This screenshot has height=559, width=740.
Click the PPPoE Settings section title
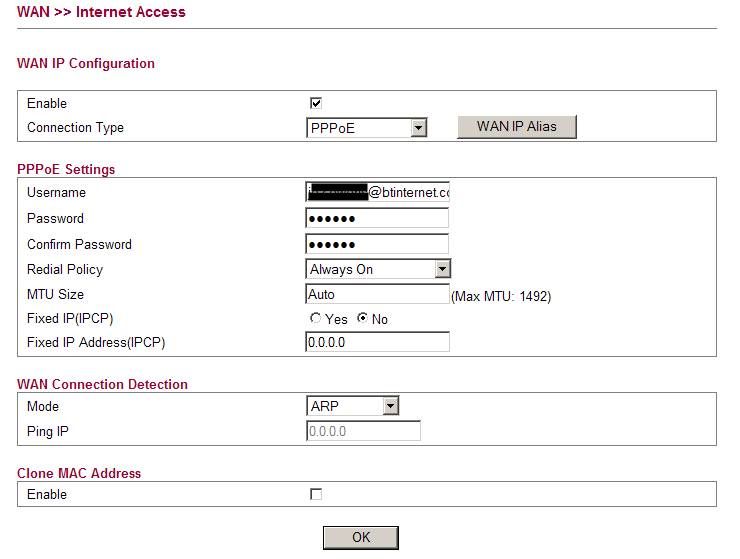coord(66,169)
